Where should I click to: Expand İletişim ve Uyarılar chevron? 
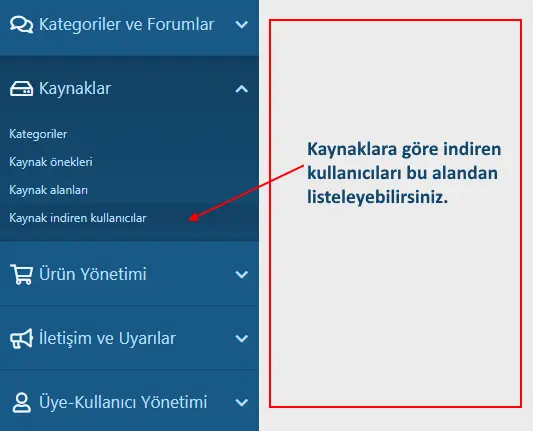pos(241,339)
